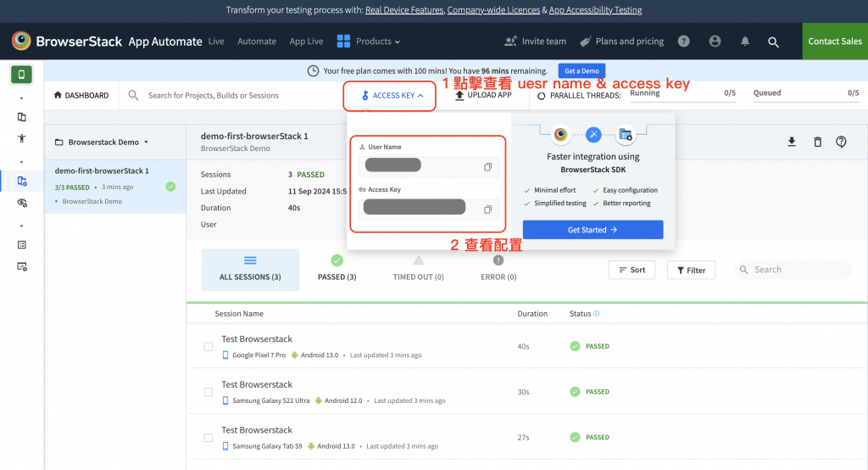868x470 pixels.
Task: Select the green mobile device sidebar icon
Action: pos(21,75)
